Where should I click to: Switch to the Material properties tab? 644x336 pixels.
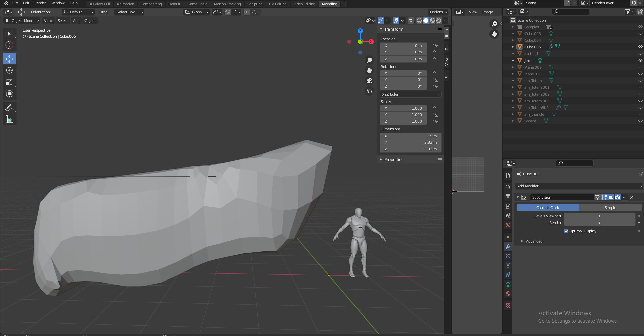coord(508,294)
